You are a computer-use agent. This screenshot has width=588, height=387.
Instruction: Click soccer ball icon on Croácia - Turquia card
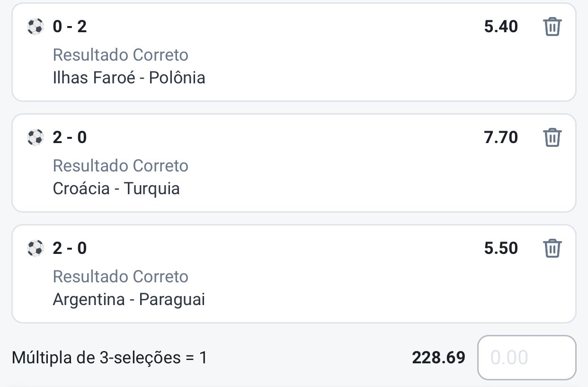(x=36, y=137)
